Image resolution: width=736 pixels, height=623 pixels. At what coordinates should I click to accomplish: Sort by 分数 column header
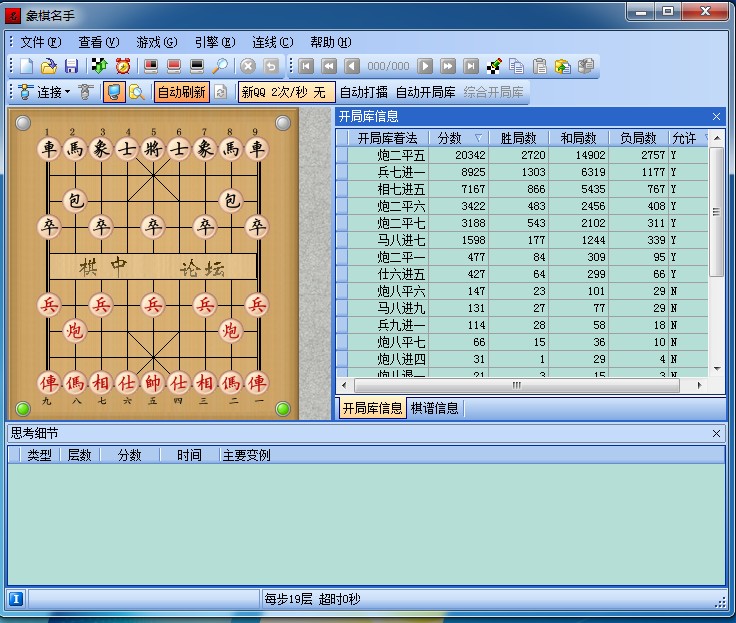tap(459, 138)
